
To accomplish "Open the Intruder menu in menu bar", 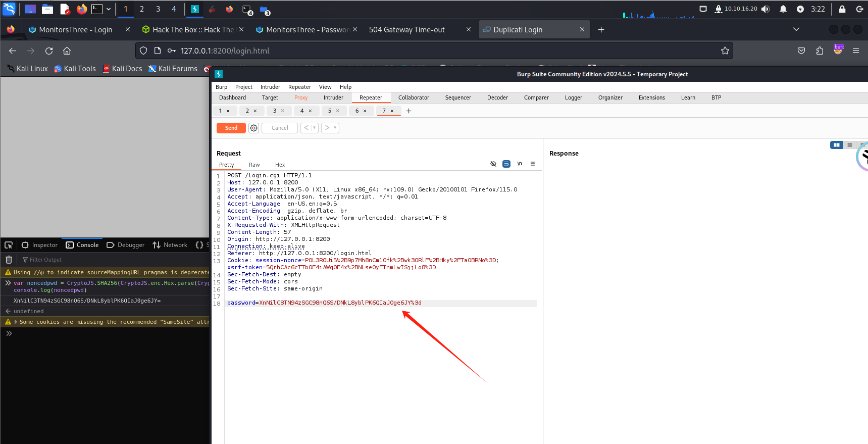I will click(x=270, y=87).
